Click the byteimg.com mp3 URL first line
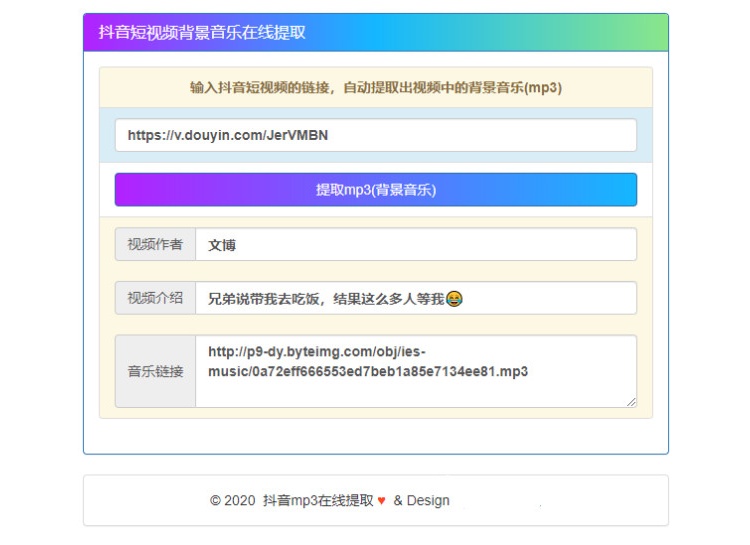Screen dimensions: 750x545 (317, 352)
